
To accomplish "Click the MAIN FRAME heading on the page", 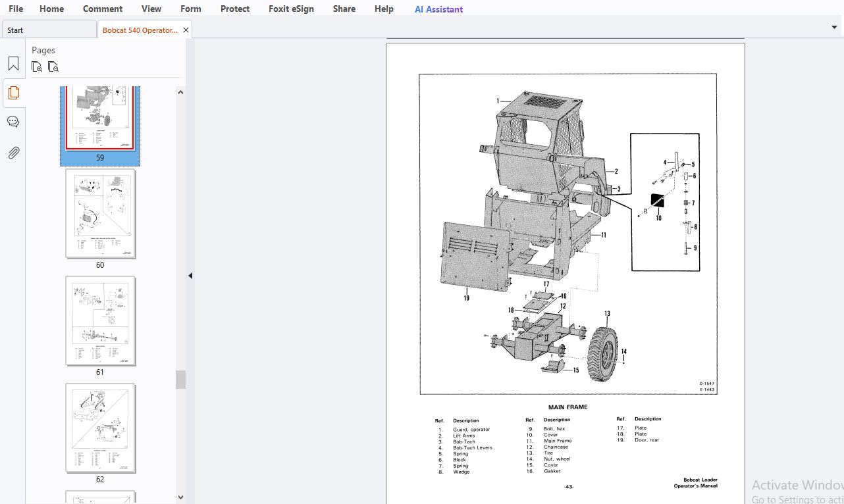I will [x=567, y=407].
